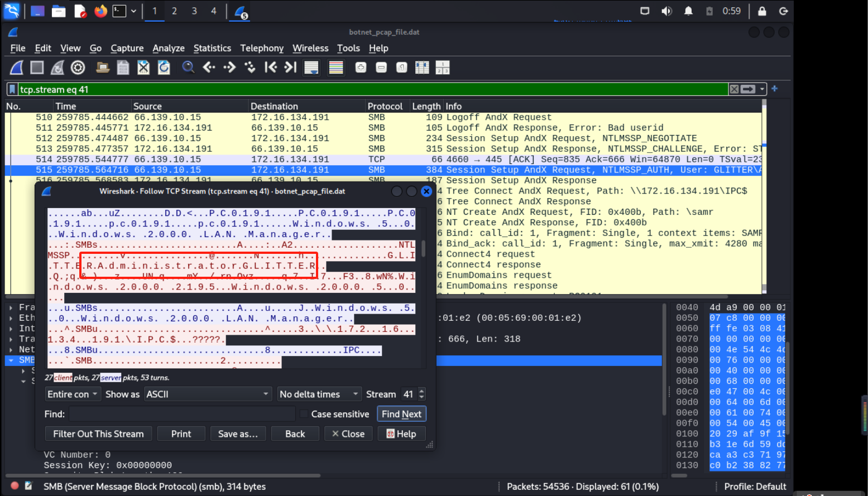Zoom out the main window text
868x496 pixels.
381,68
